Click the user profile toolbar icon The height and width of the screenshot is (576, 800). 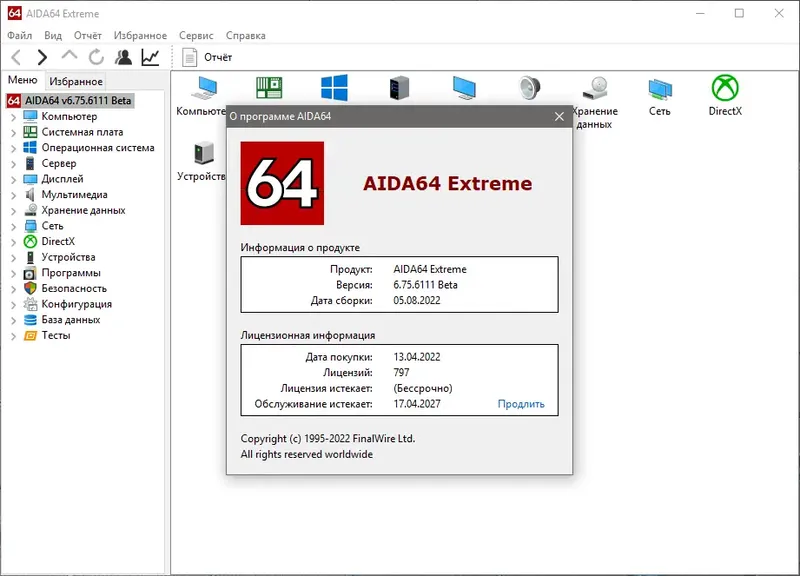123,57
